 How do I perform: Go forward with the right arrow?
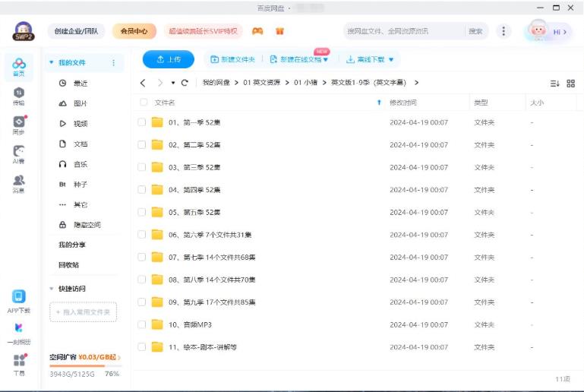(x=160, y=83)
